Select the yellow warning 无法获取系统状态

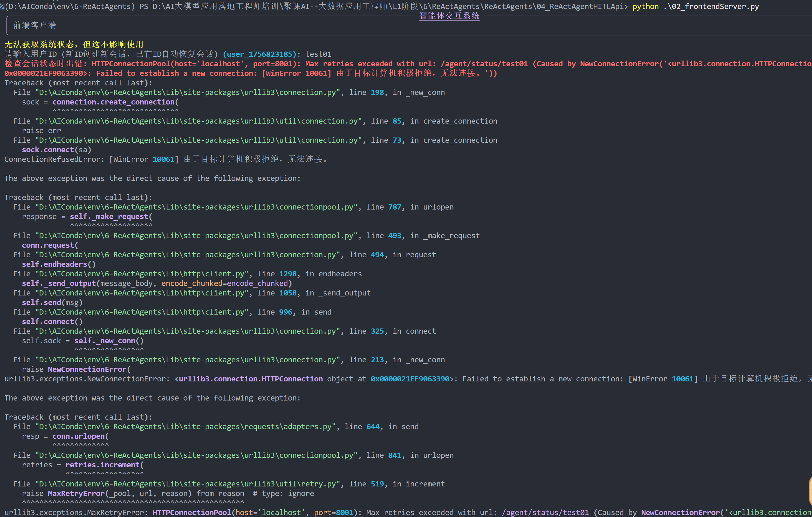point(39,44)
